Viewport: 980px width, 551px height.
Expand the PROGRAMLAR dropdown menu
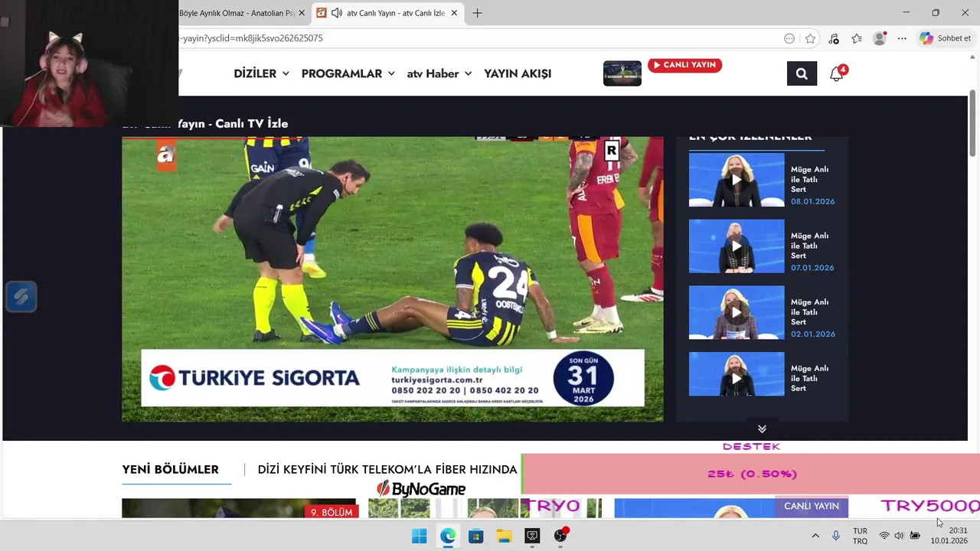[x=348, y=73]
